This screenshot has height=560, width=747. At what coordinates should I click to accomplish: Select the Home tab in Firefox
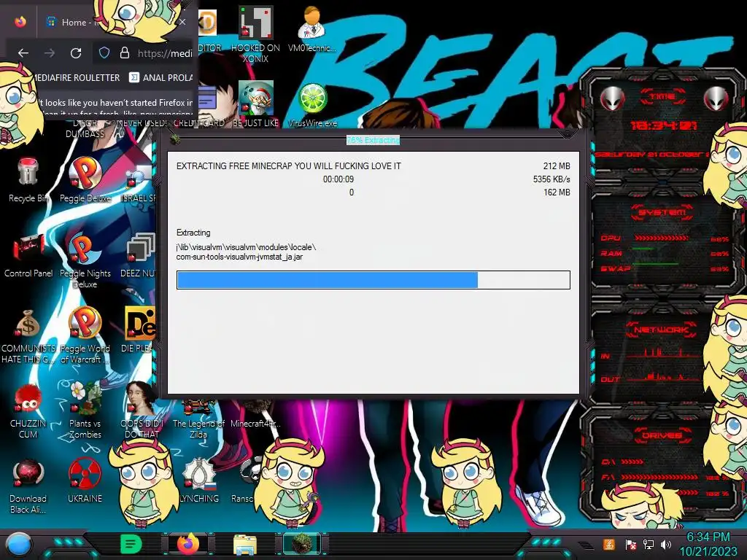[x=71, y=22]
